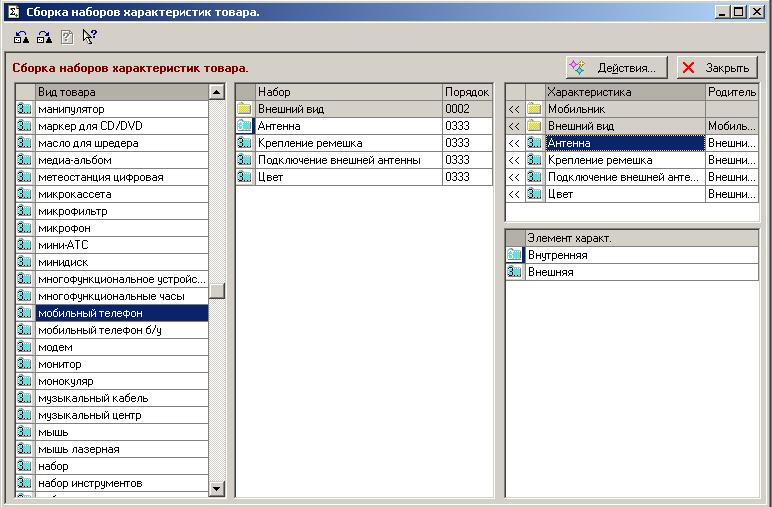Click the icon next to Внутренняя element
Screen dimensions: 772x507
point(515,255)
